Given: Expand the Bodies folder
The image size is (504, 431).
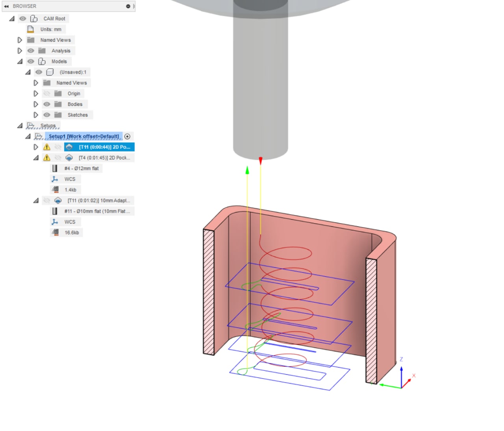Looking at the screenshot, I should pyautogui.click(x=36, y=104).
